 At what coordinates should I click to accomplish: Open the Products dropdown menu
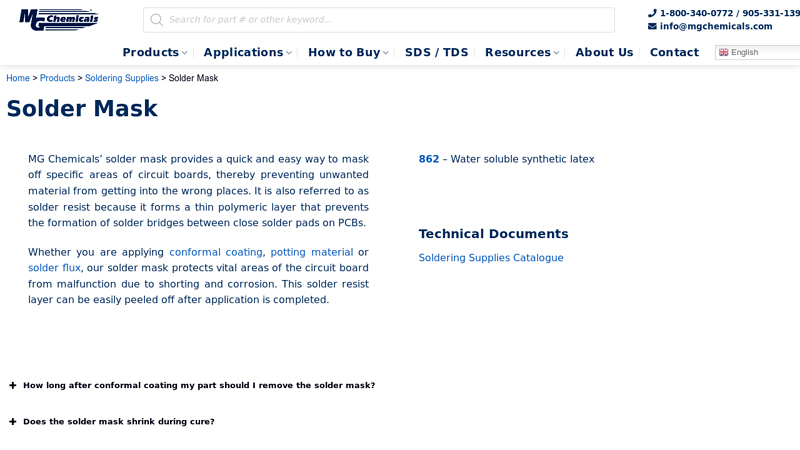click(x=154, y=53)
